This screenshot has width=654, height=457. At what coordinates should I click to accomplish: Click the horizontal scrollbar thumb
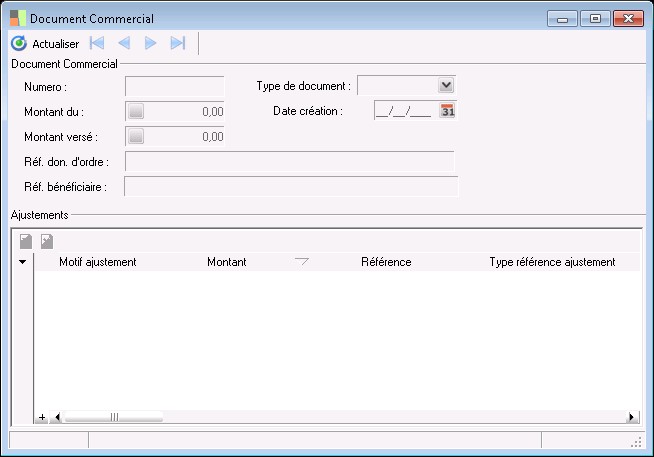(x=113, y=417)
